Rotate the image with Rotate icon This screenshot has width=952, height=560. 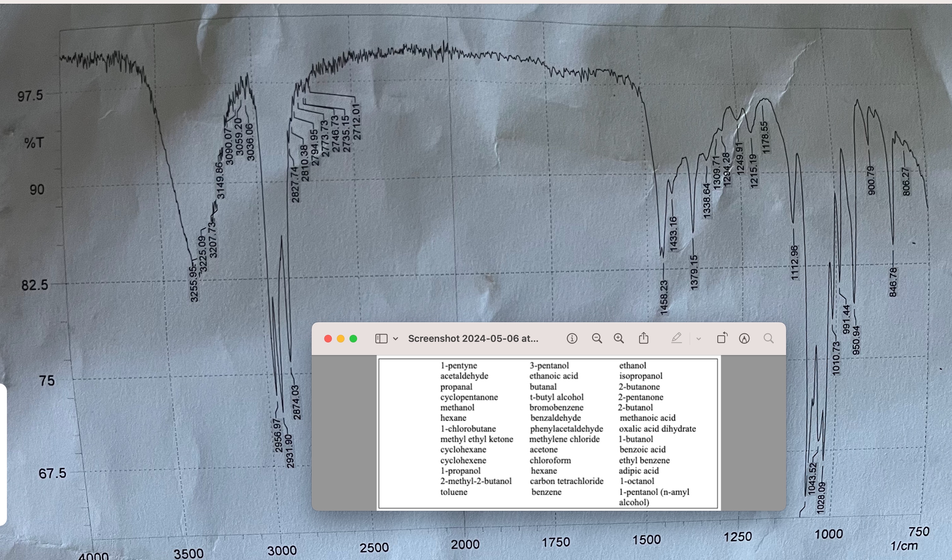[722, 338]
